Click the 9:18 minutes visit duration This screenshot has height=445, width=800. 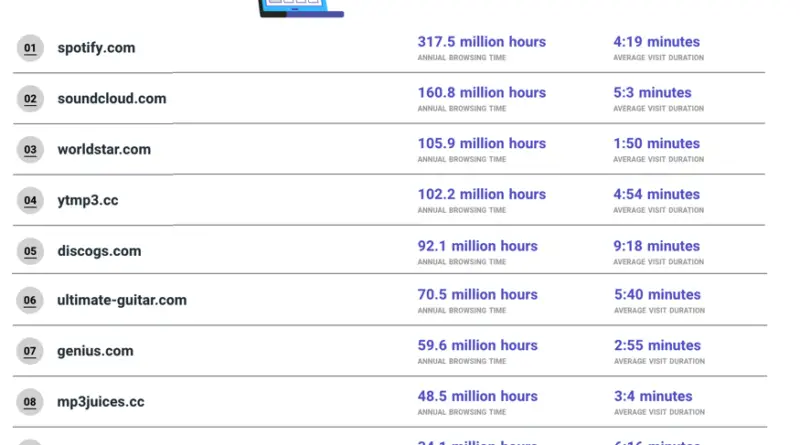tap(656, 245)
